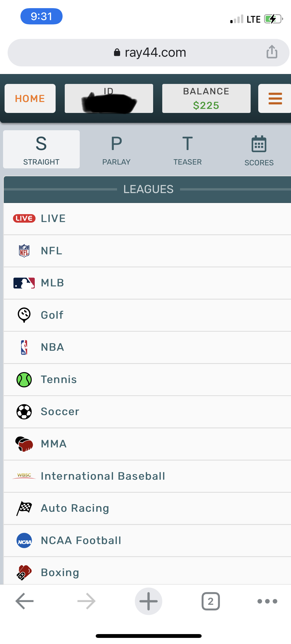Open the browser tabs counter

211,601
